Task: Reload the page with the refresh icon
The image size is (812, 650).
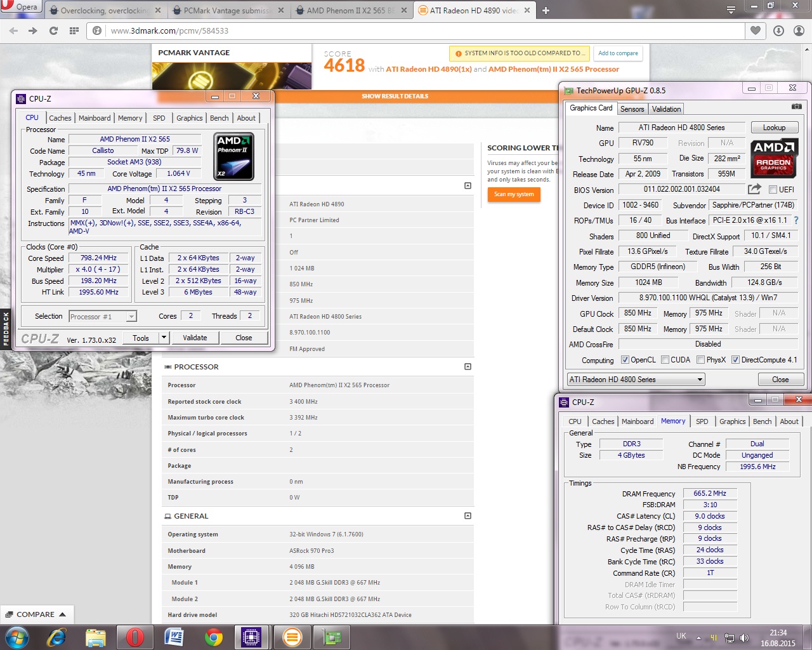Action: pyautogui.click(x=53, y=30)
